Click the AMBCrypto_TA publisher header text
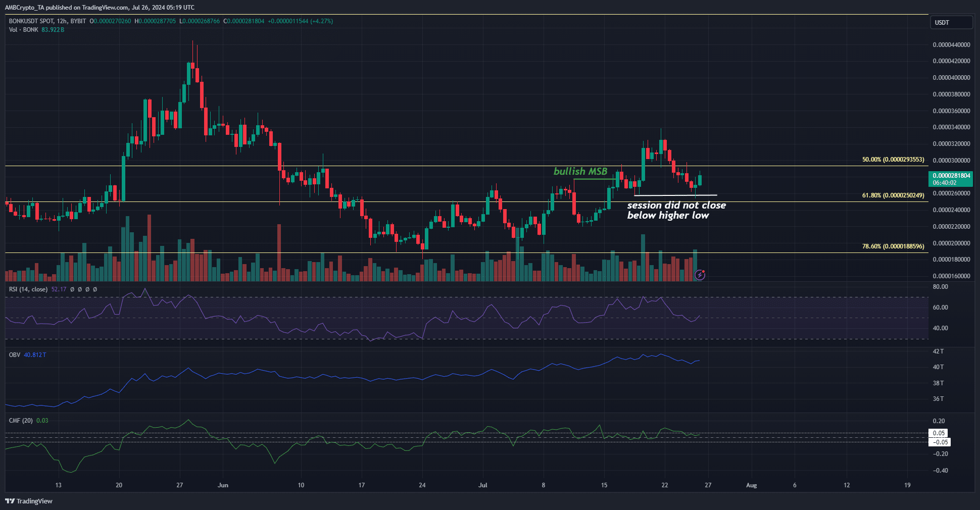This screenshot has height=510, width=980. 100,8
